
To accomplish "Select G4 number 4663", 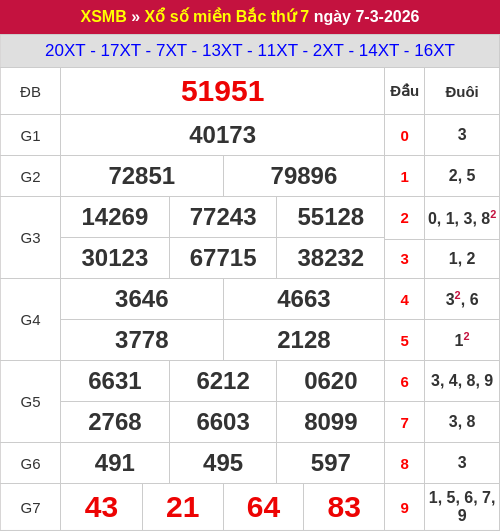I will [x=304, y=299].
